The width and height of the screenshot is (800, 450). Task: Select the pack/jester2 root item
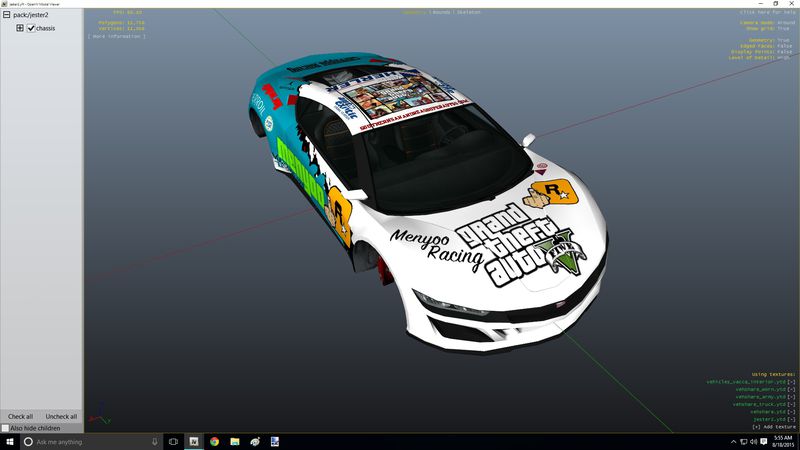click(x=31, y=15)
